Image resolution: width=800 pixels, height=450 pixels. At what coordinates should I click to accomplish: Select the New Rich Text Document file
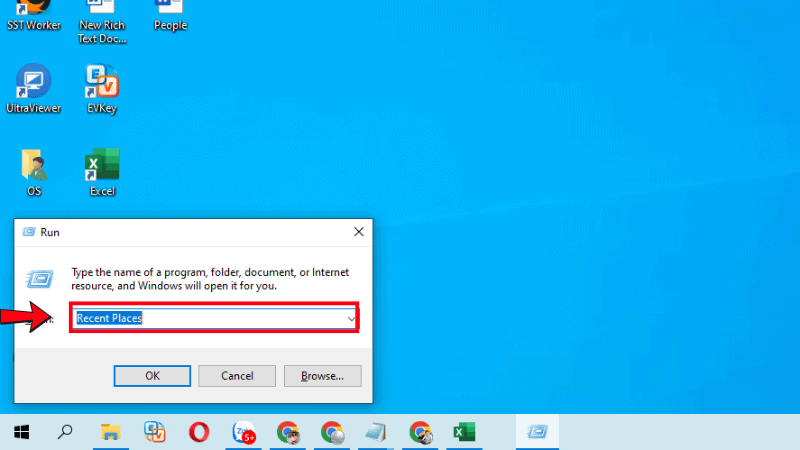click(102, 14)
